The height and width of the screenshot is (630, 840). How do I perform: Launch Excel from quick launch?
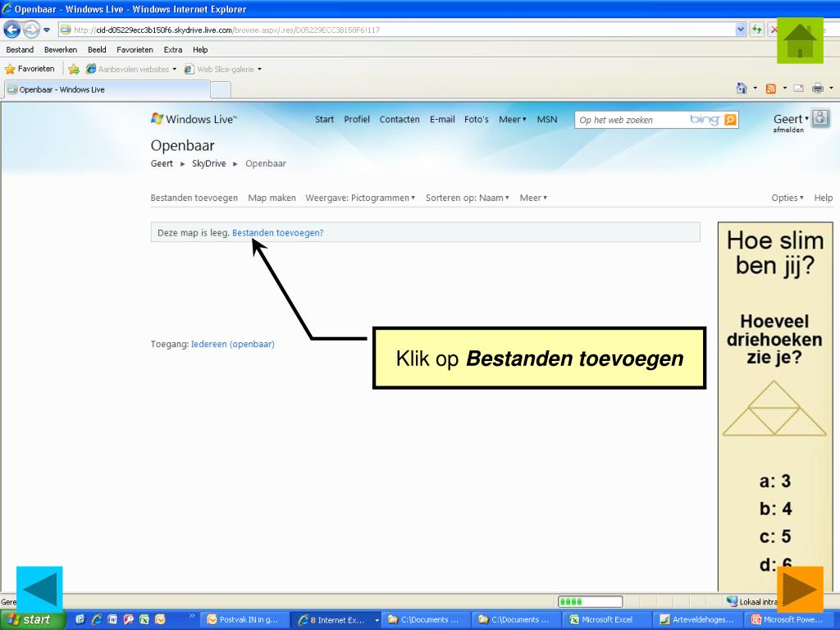click(144, 619)
